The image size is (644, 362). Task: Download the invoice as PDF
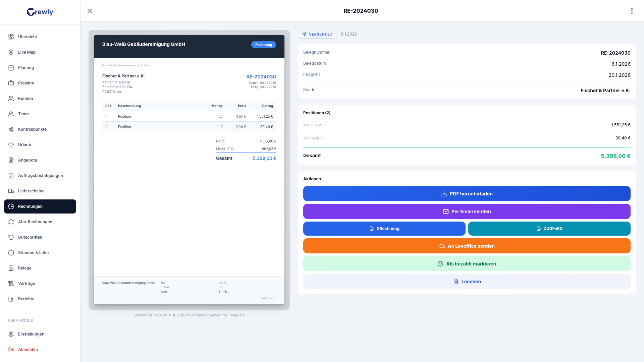tap(467, 194)
